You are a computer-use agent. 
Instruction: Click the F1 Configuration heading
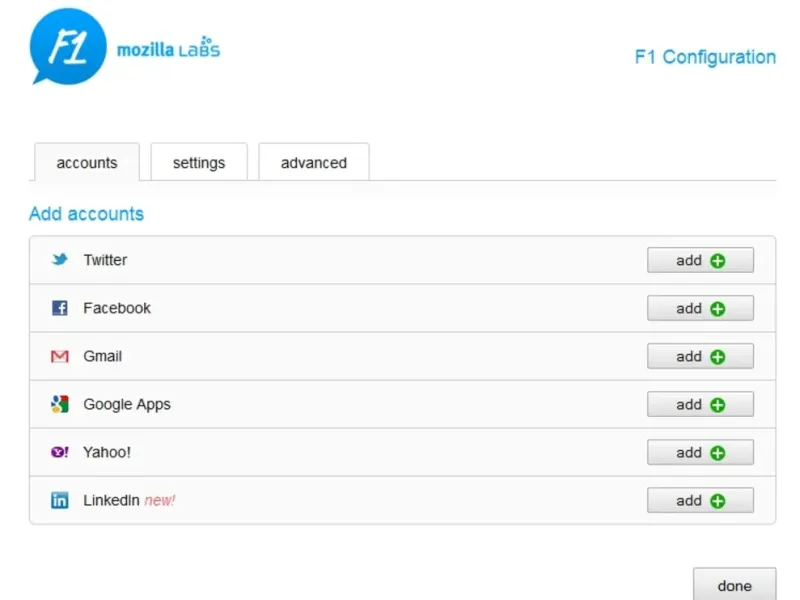[705, 57]
